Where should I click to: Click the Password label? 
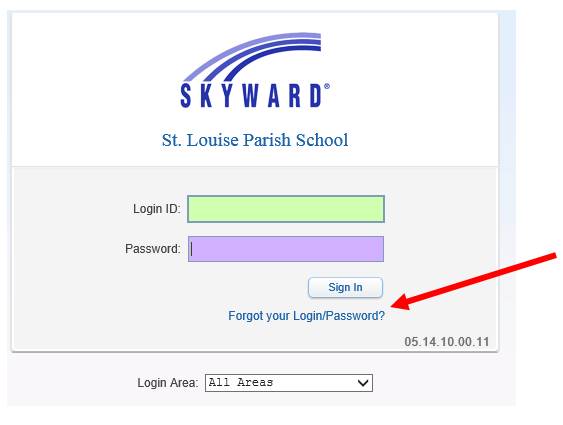(x=153, y=249)
